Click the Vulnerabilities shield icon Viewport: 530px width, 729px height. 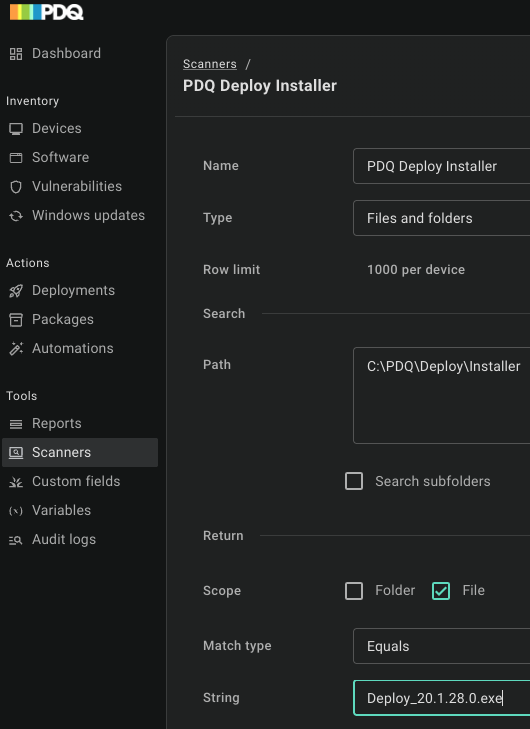pyautogui.click(x=16, y=187)
